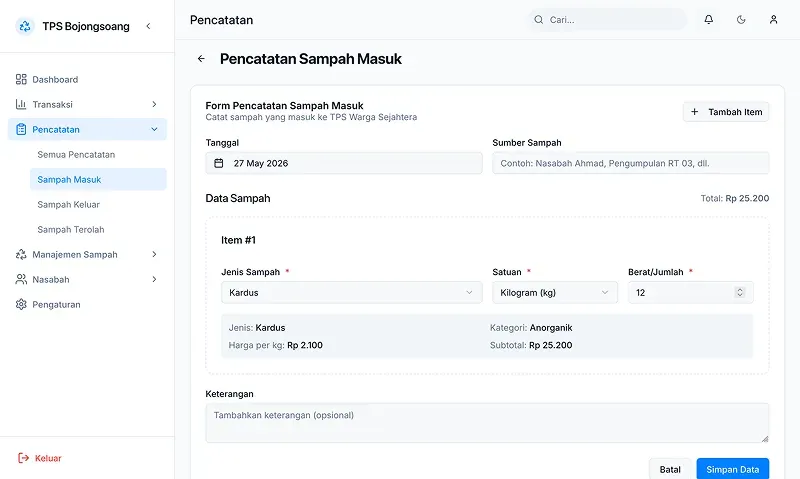
Task: Expand the Manajemen Sampah chevron
Action: (x=154, y=254)
